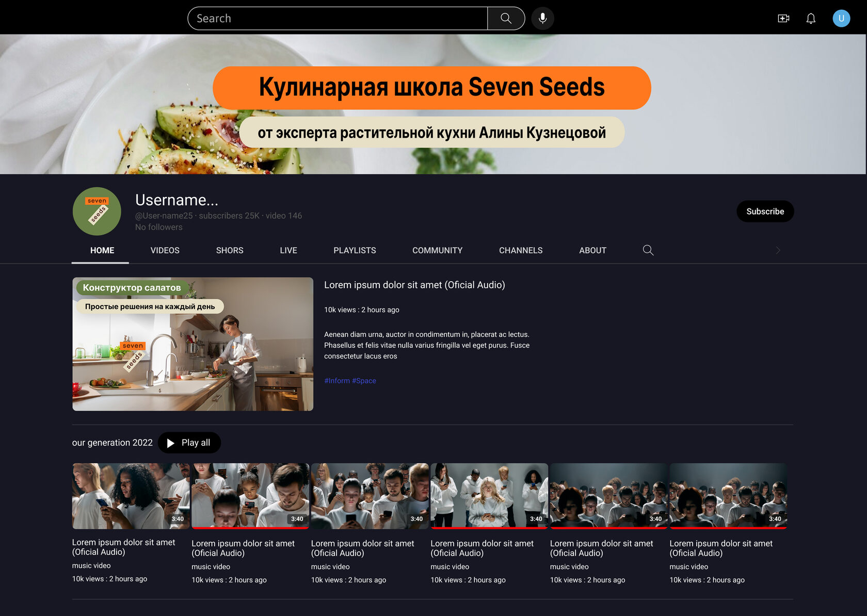Click the title text under the first playlist video

(124, 547)
